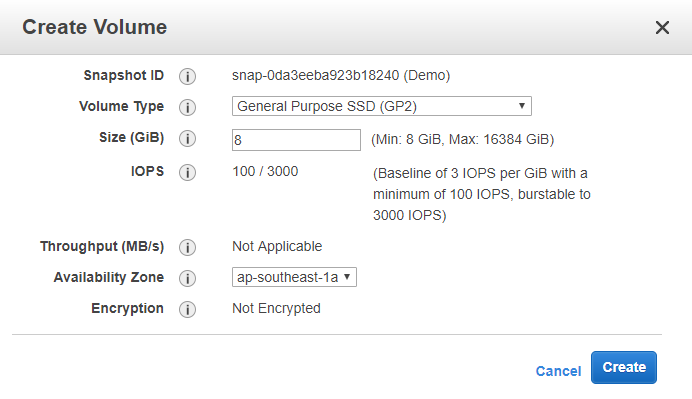Show info for Size (GiB)
This screenshot has width=692, height=399.
pos(187,139)
